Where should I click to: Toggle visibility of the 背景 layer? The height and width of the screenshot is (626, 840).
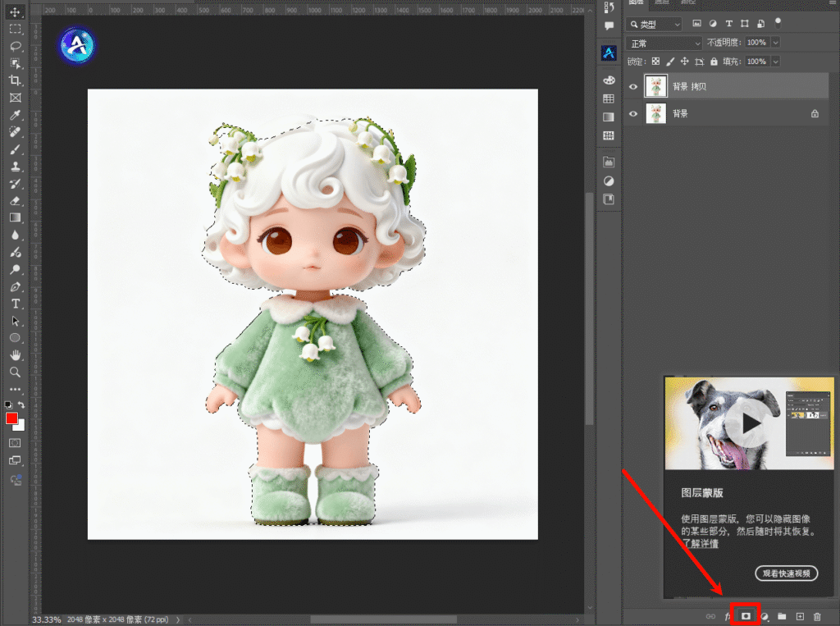point(632,114)
